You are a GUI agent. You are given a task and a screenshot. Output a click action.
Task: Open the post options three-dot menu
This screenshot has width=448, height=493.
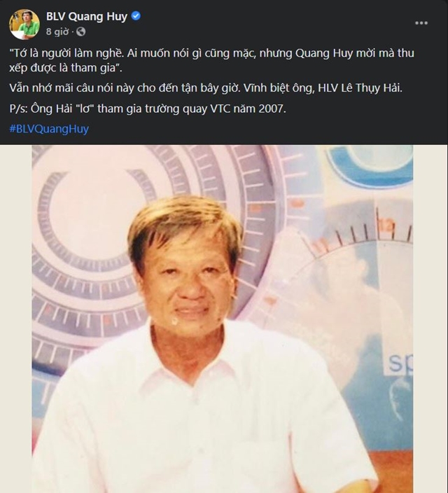point(421,22)
